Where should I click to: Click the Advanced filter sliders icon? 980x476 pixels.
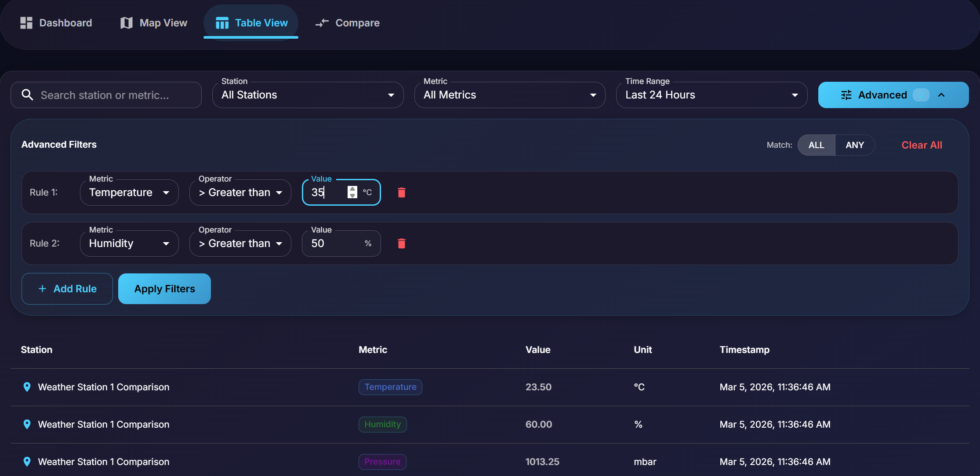click(846, 95)
